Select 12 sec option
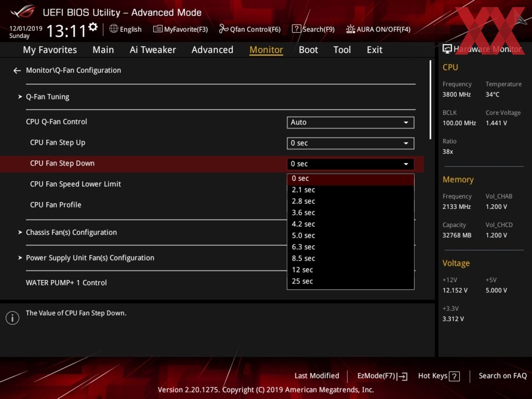This screenshot has width=532, height=399. (x=350, y=270)
